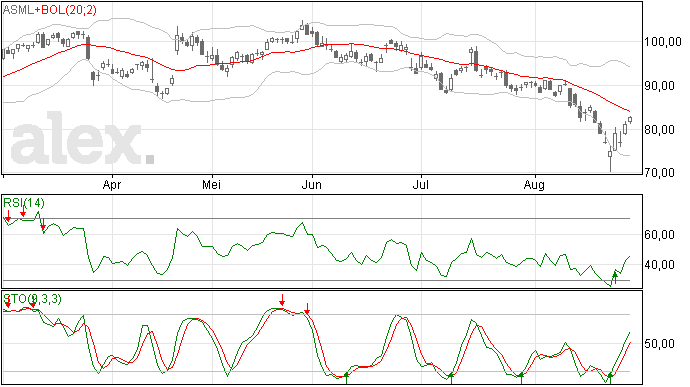The image size is (690, 387).
Task: Click the green RSI buy arrow in late August
Action: click(615, 278)
